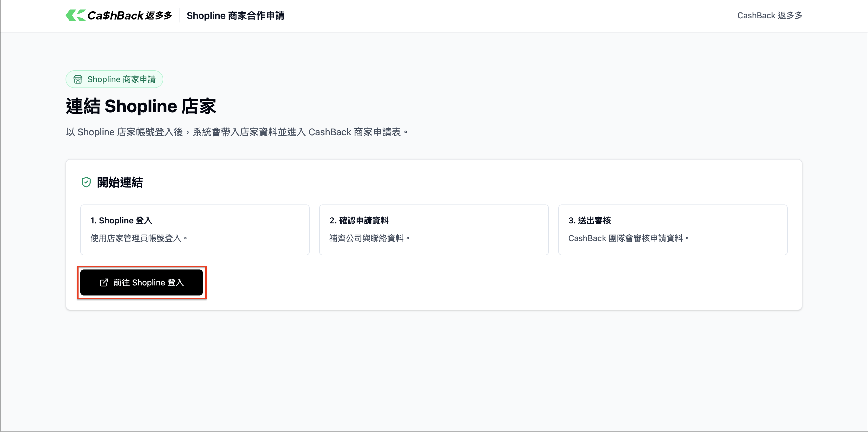Select step card 3. 送出審核
This screenshot has width=868, height=432.
[673, 230]
